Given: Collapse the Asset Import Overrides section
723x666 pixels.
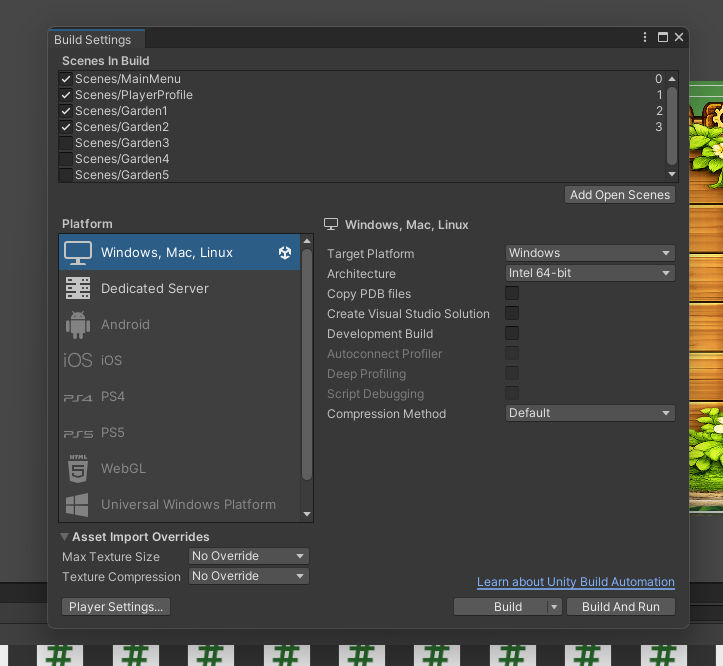Looking at the screenshot, I should point(65,537).
